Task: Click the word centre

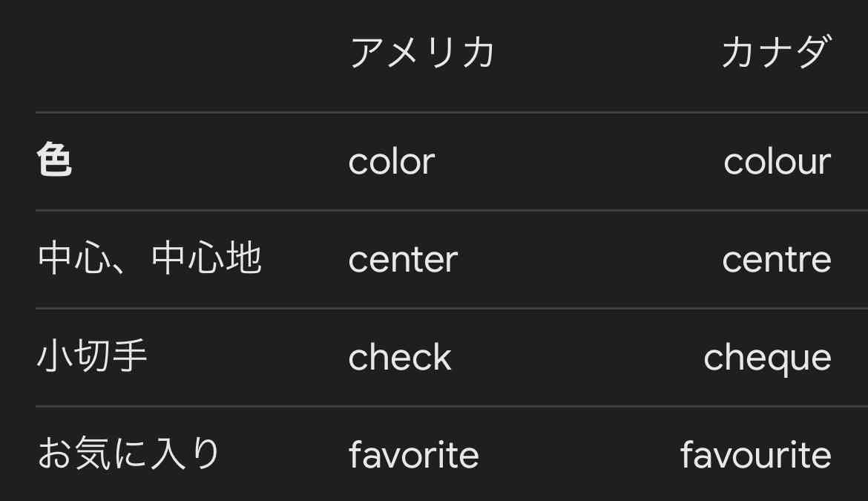Action: (777, 260)
